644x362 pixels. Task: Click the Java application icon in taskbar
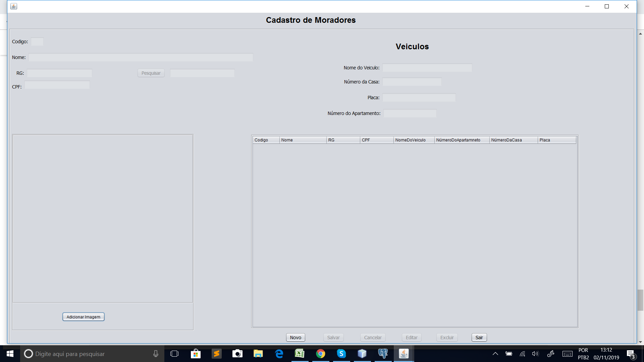[404, 354]
